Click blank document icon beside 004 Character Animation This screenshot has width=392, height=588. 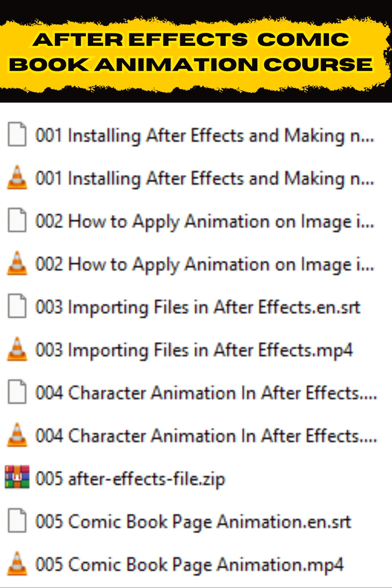pyautogui.click(x=17, y=392)
